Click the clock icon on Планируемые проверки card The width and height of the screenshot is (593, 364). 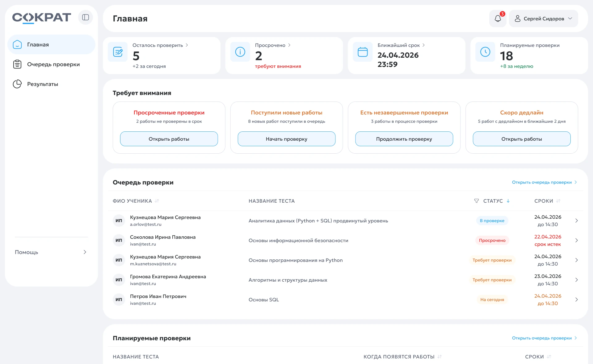pyautogui.click(x=485, y=52)
